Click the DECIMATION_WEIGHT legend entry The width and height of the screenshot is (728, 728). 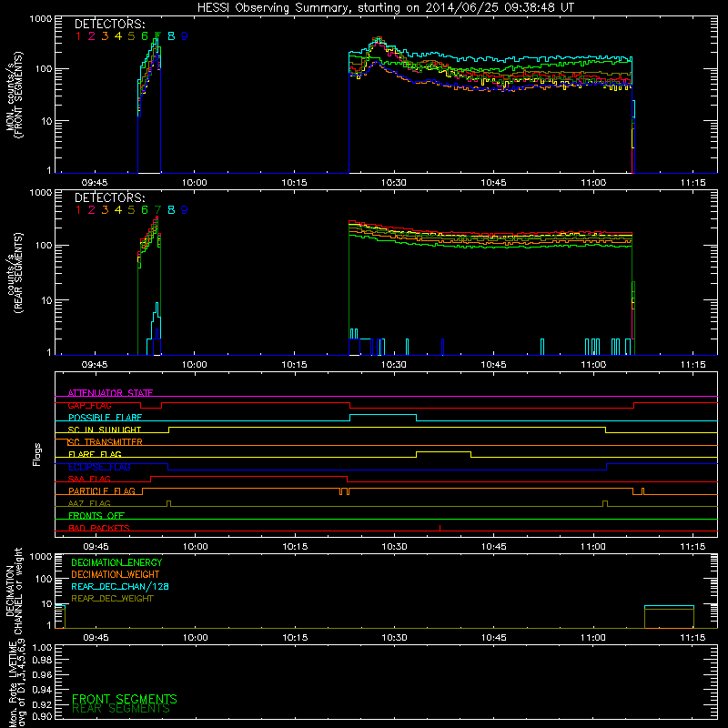pos(116,575)
